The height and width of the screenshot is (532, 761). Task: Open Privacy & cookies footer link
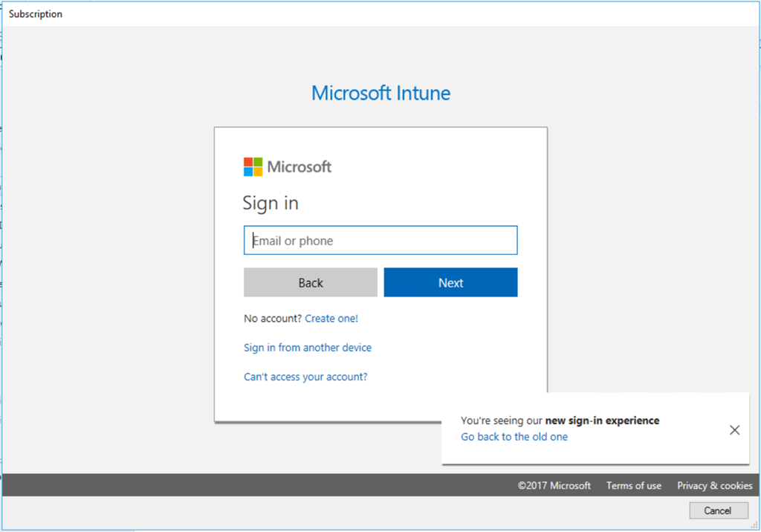point(714,486)
